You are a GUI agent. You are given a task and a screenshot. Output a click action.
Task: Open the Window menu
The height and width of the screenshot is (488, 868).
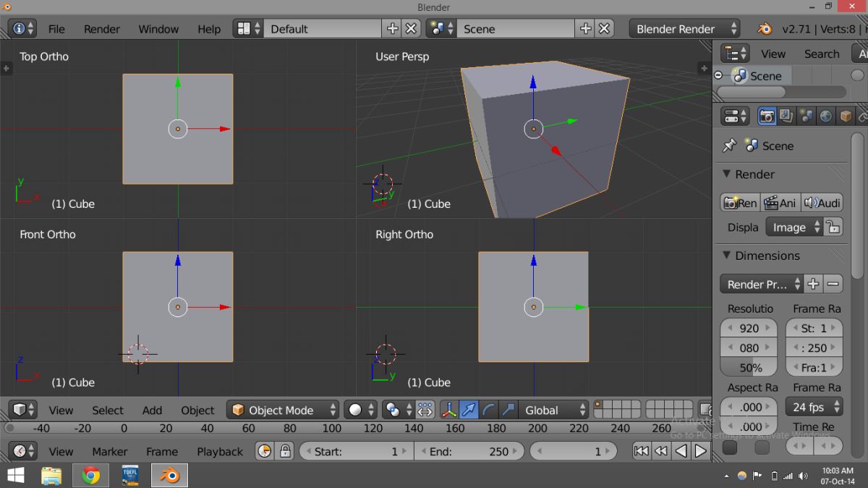coord(158,29)
